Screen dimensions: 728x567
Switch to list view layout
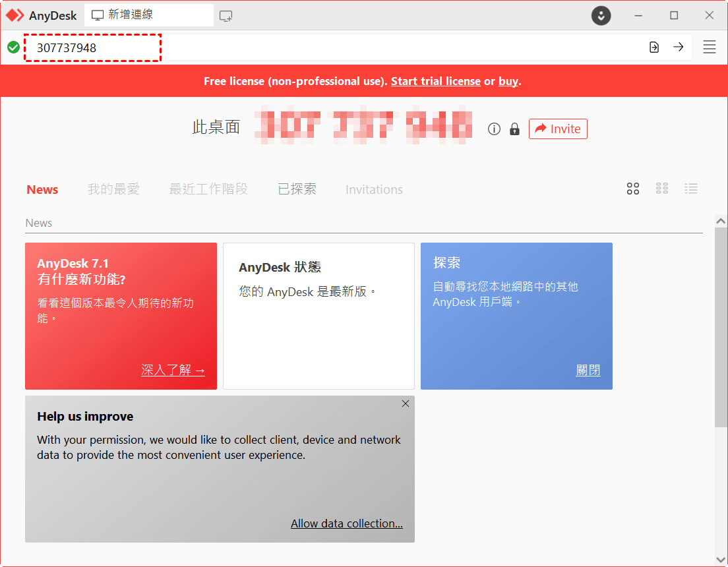coord(691,189)
